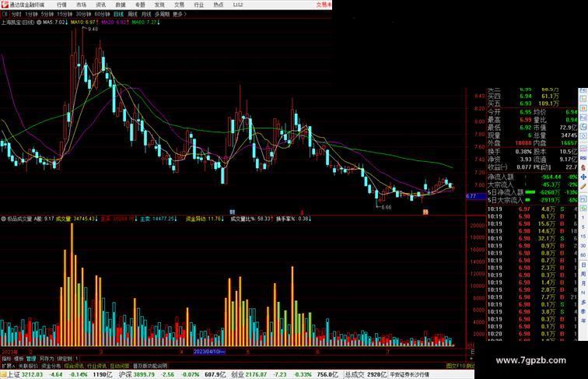The width and height of the screenshot is (588, 379).
Task: Click the panel toggle icon before 分时
Action: coord(5,14)
